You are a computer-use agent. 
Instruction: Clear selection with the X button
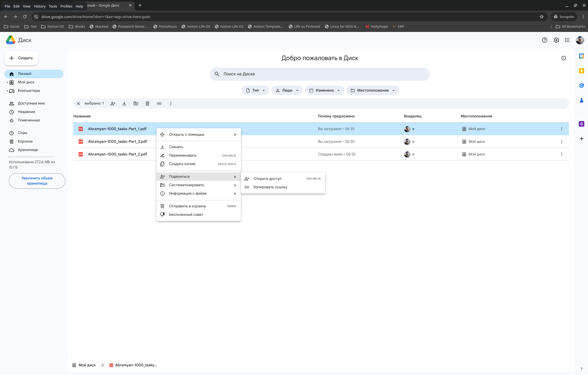pyautogui.click(x=78, y=103)
